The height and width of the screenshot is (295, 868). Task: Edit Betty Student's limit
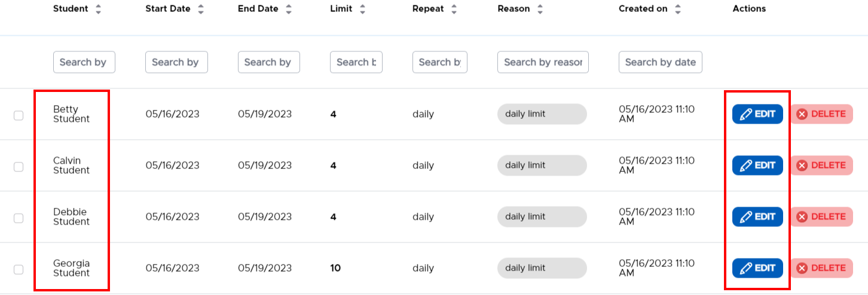[x=757, y=114]
